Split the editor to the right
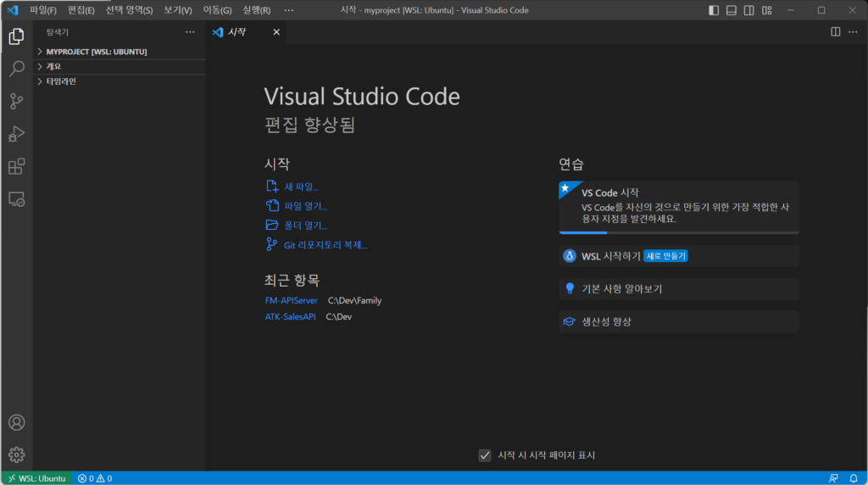This screenshot has width=868, height=485. click(835, 31)
